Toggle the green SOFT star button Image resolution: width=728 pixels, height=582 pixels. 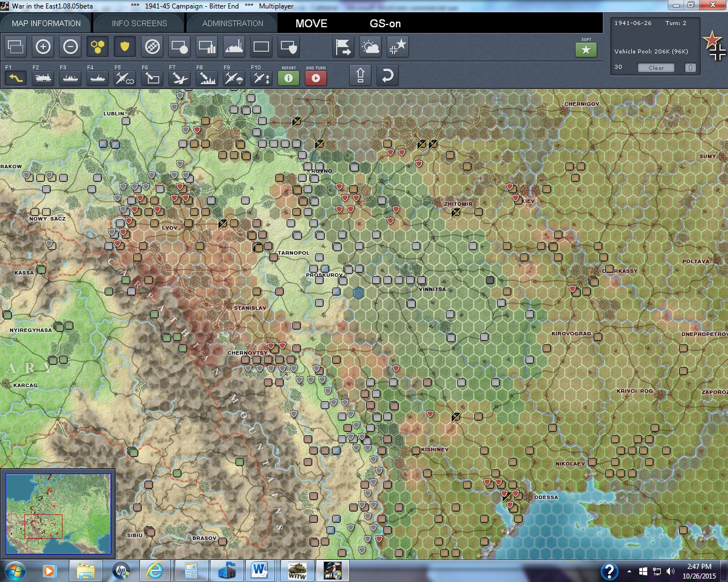586,49
